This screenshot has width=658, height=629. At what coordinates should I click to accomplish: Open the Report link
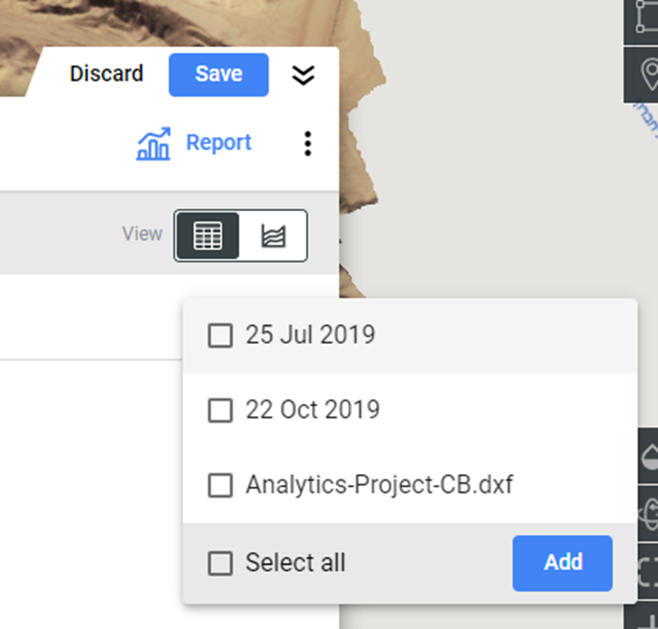coord(219,143)
